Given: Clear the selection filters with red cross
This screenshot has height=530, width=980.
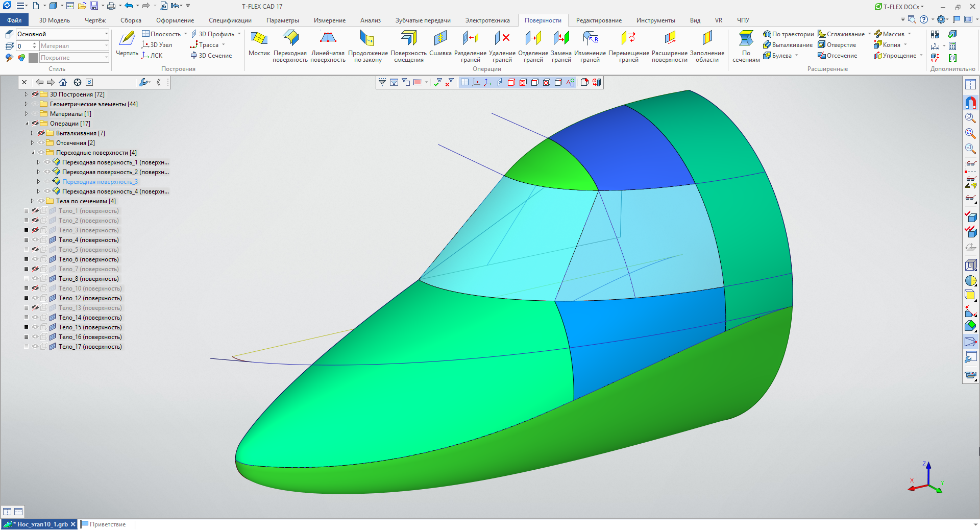Looking at the screenshot, I should click(450, 82).
